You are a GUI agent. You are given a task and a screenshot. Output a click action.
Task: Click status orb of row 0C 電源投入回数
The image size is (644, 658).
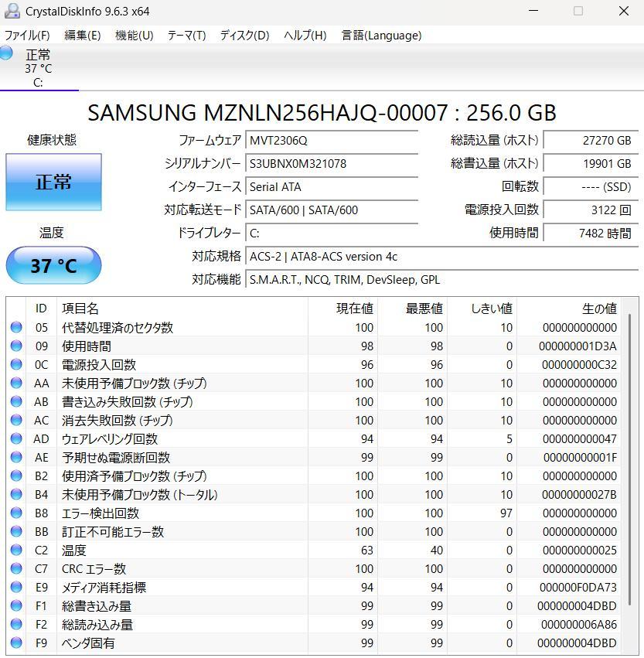16,364
